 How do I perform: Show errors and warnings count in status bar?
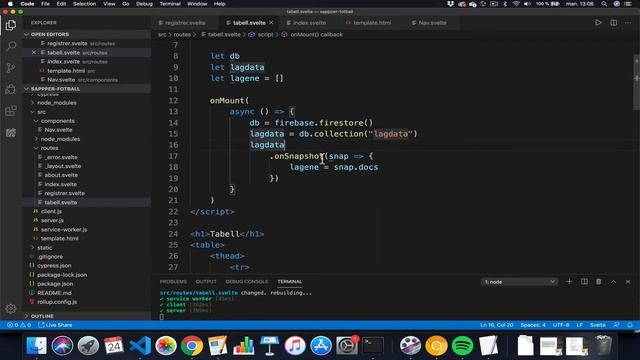pos(19,325)
